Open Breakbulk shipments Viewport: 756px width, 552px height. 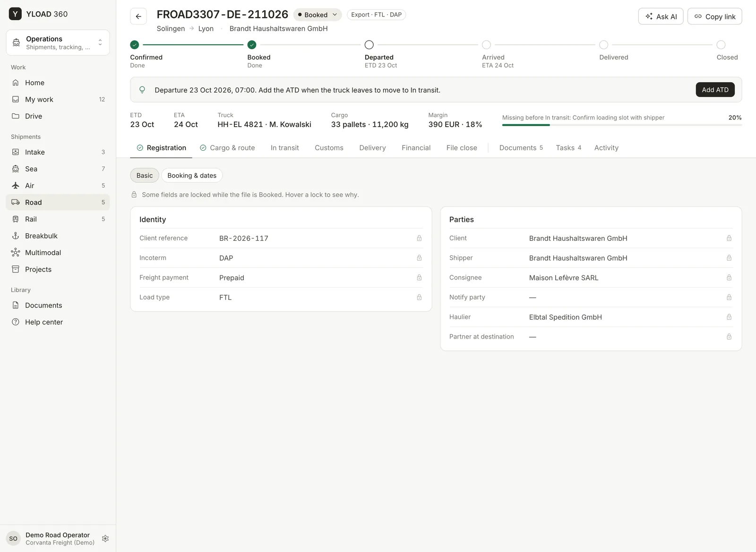point(58,236)
